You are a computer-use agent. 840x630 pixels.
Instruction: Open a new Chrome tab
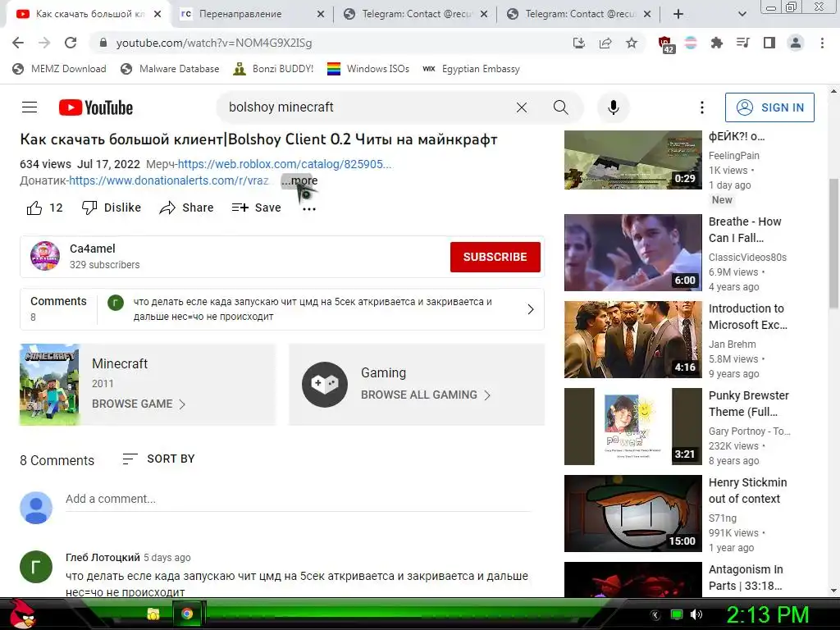(678, 14)
